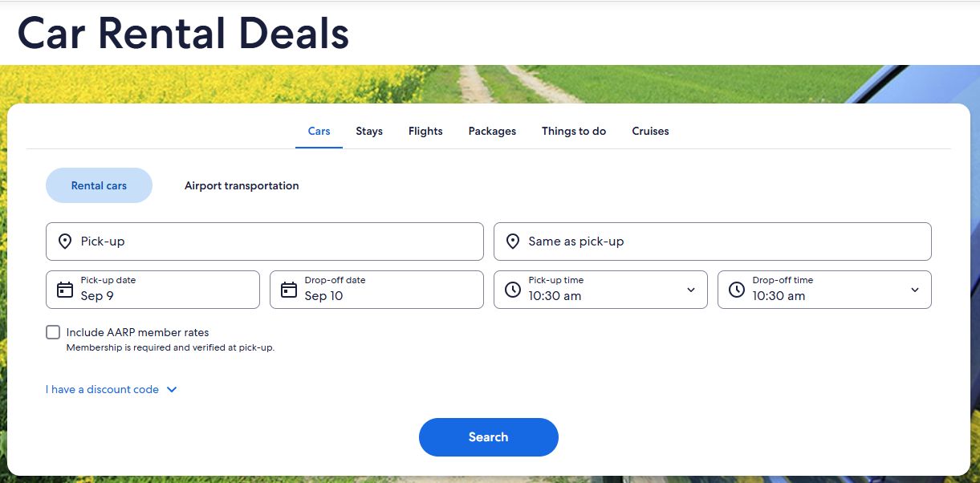Switch to the Stays tab
Screen dimensions: 980x483
pyautogui.click(x=369, y=131)
